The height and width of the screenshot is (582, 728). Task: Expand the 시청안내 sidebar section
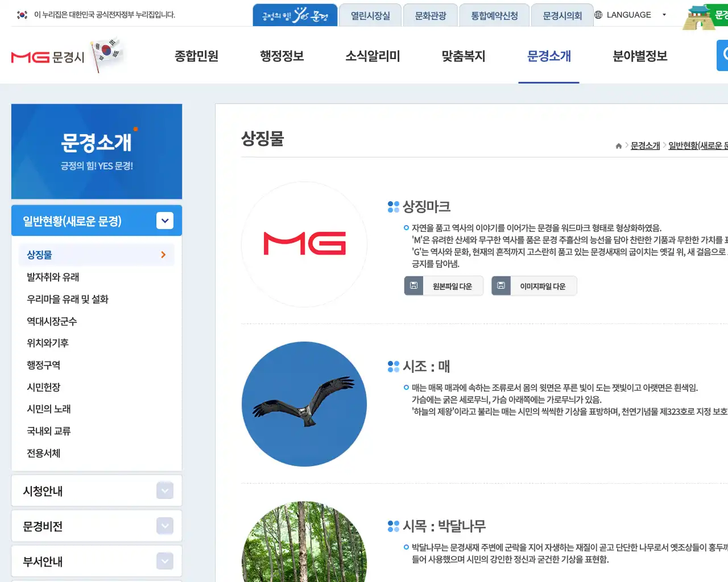165,490
